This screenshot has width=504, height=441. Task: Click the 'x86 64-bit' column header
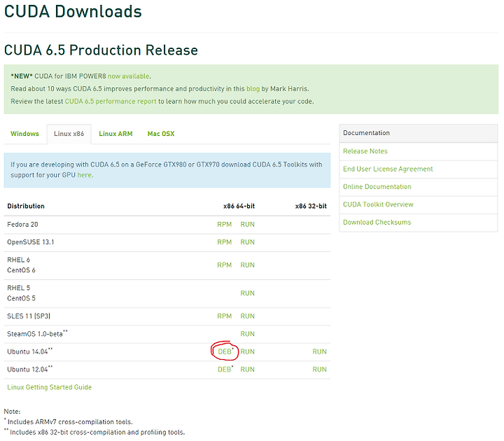click(x=239, y=206)
